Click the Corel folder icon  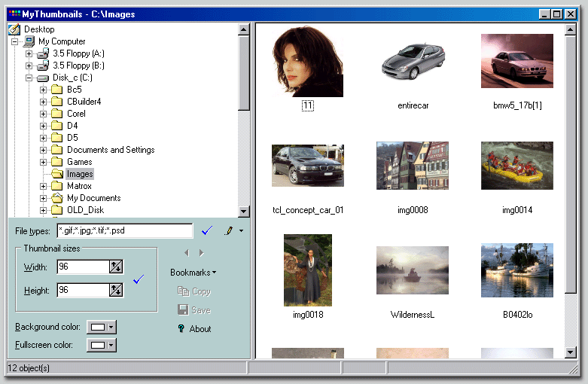[57, 114]
